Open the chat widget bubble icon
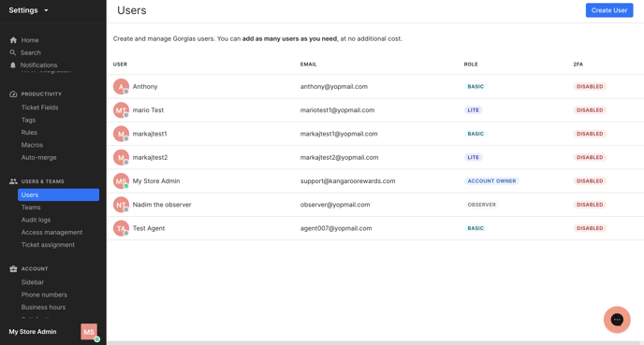This screenshot has width=644, height=345. tap(617, 320)
